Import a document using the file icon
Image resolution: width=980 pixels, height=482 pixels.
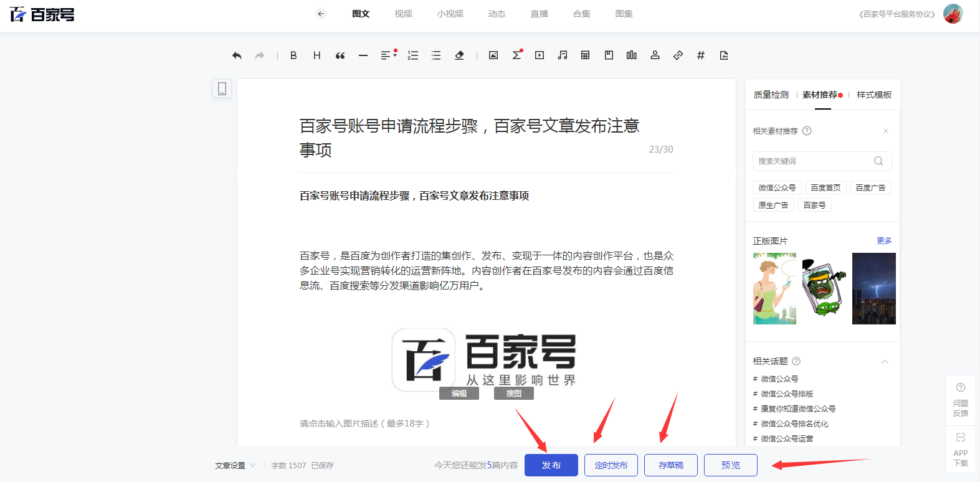(724, 55)
